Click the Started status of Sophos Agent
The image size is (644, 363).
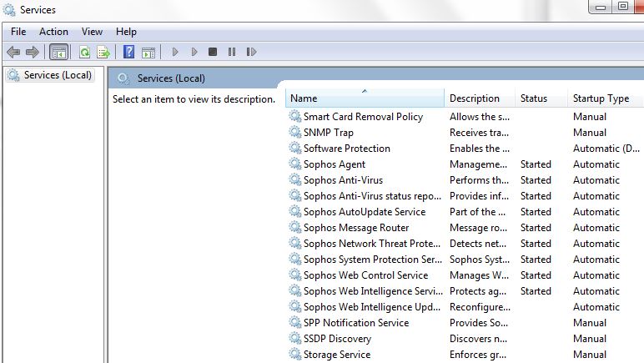coord(536,164)
